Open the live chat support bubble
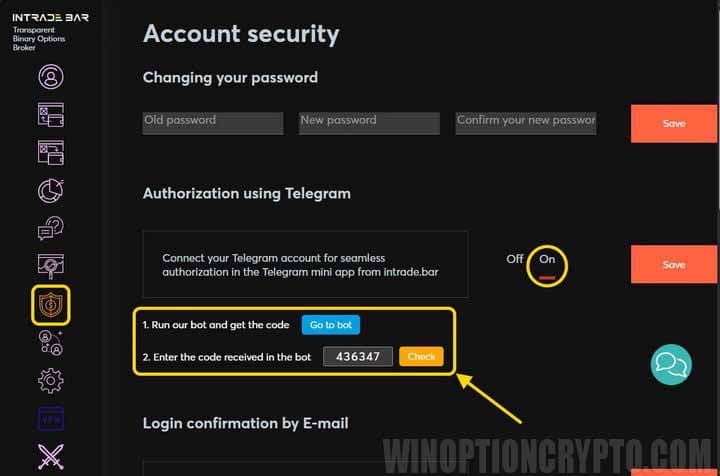Screen dimensions: 720x476 pyautogui.click(x=671, y=364)
